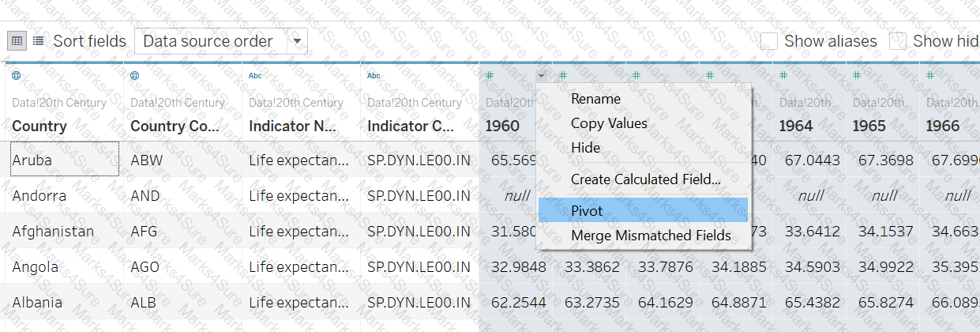Screen dimensions: 980x332
Task: Click Life expectan... in the Albania row
Action: click(x=302, y=302)
